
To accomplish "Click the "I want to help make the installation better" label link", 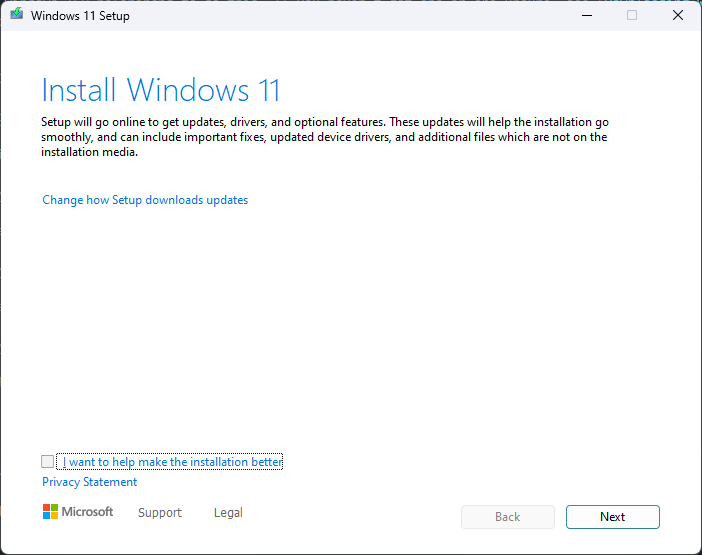I will [x=172, y=461].
